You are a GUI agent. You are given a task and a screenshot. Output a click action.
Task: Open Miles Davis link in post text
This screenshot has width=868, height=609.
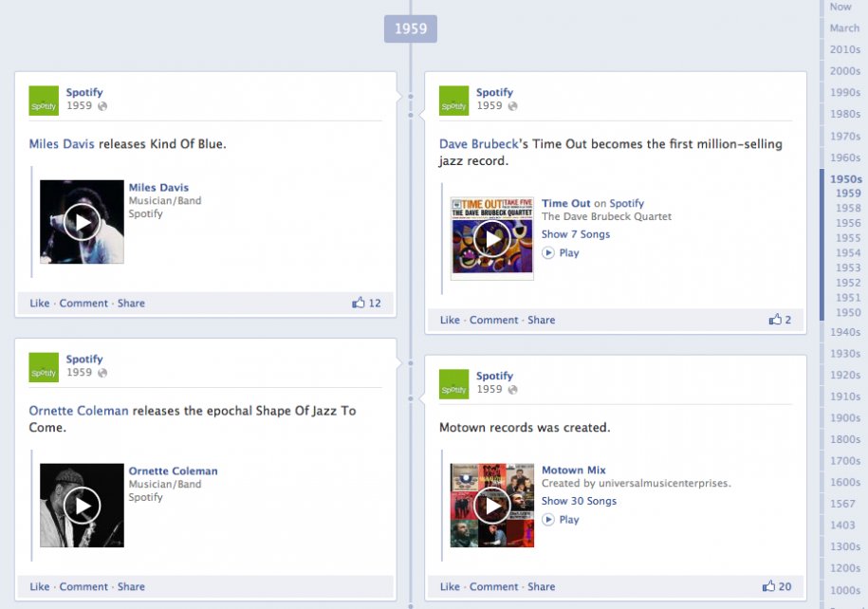coord(62,144)
